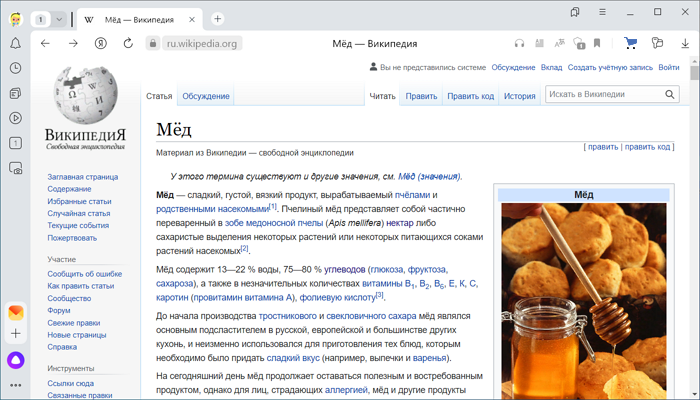Follow the тростникового link
The image size is (700, 400).
tap(288, 316)
